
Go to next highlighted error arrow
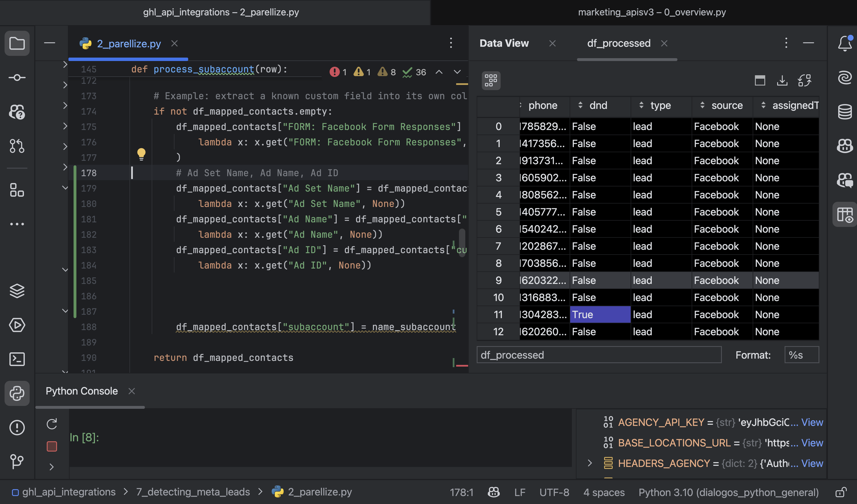coord(457,72)
